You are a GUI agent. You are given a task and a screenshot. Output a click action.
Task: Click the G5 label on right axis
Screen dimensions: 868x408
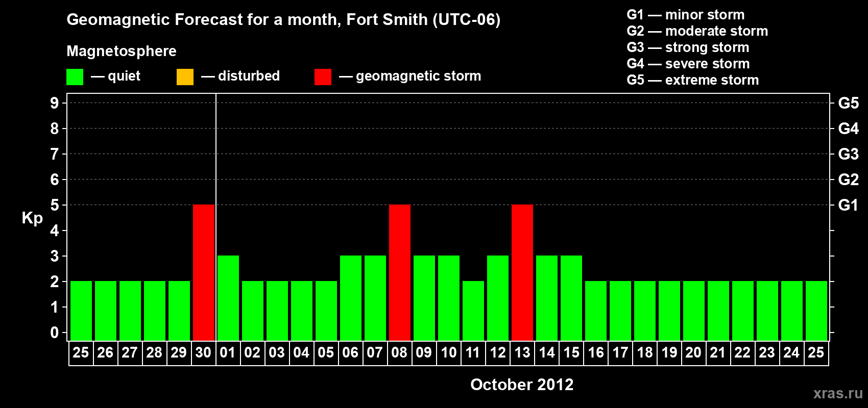[848, 103]
